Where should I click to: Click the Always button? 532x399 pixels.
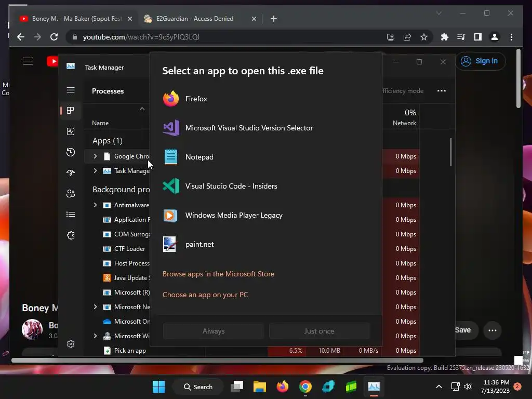[x=214, y=331]
